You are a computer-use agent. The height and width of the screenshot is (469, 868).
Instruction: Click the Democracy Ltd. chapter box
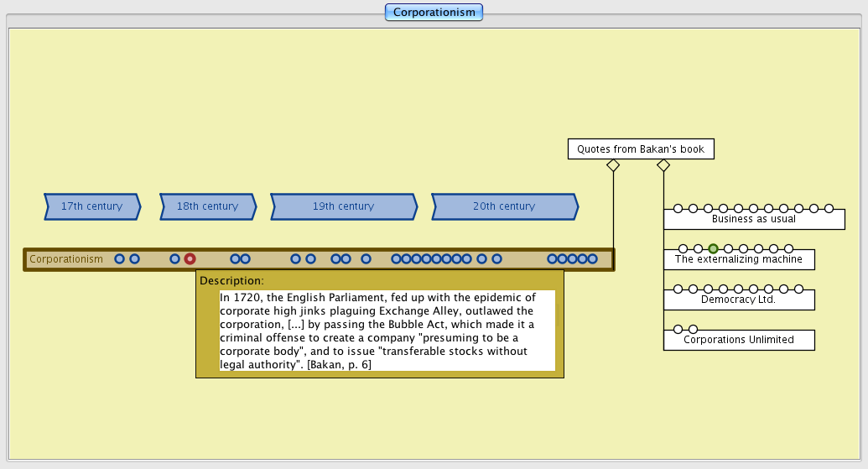738,300
